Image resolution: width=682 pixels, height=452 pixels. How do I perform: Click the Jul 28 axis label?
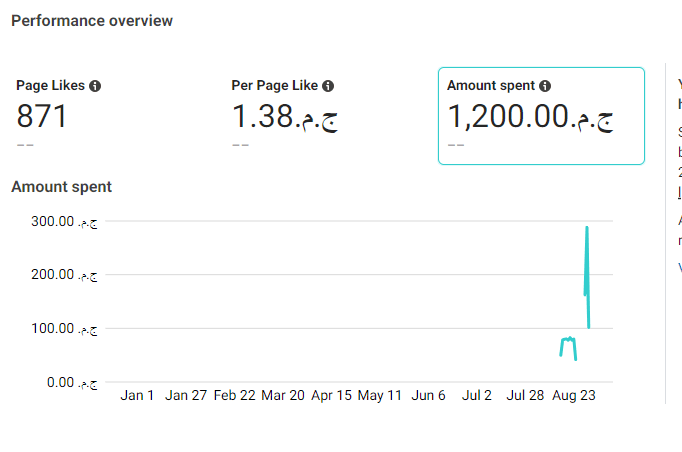coord(525,395)
